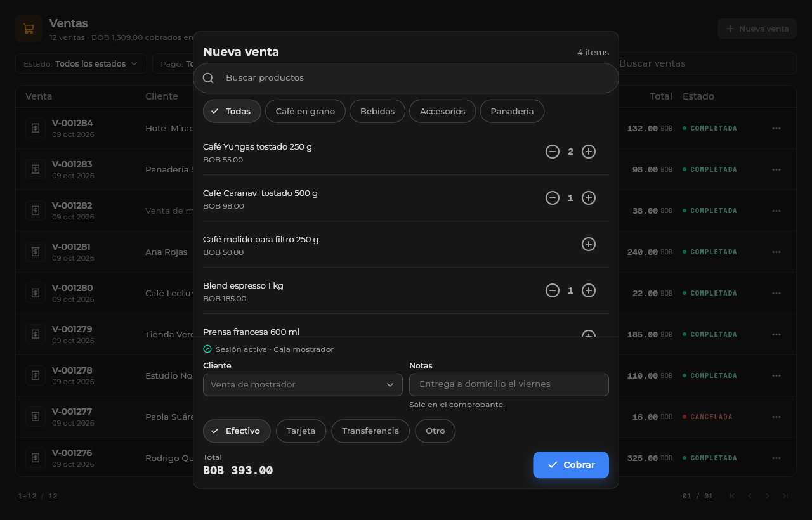Image resolution: width=812 pixels, height=520 pixels.
Task: Open actions menu for sale V-001278
Action: point(776,375)
